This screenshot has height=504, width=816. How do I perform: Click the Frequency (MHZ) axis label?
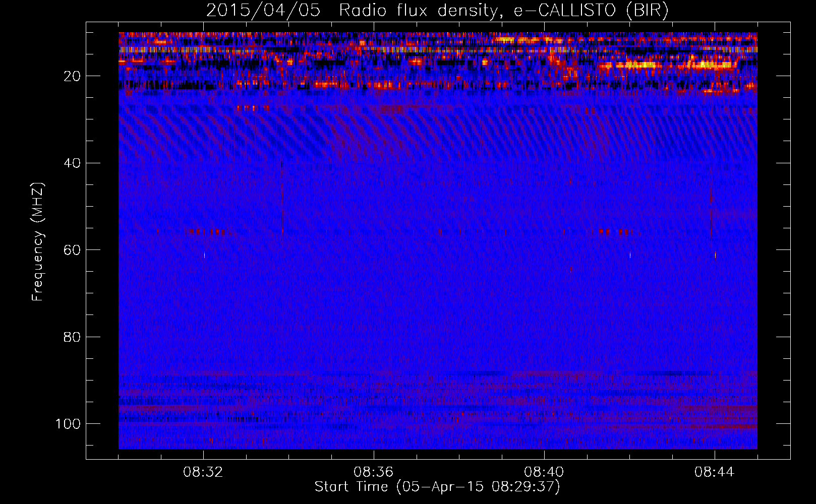(38, 241)
